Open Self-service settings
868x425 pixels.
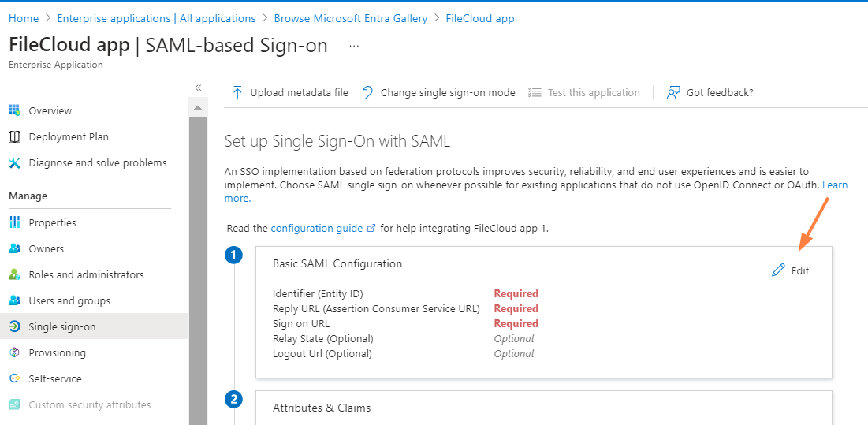coord(54,378)
